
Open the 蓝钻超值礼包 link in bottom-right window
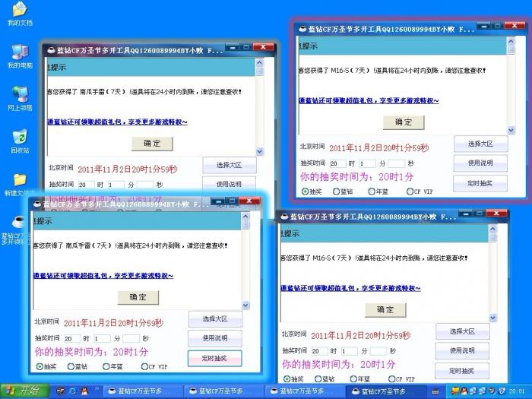(x=350, y=288)
